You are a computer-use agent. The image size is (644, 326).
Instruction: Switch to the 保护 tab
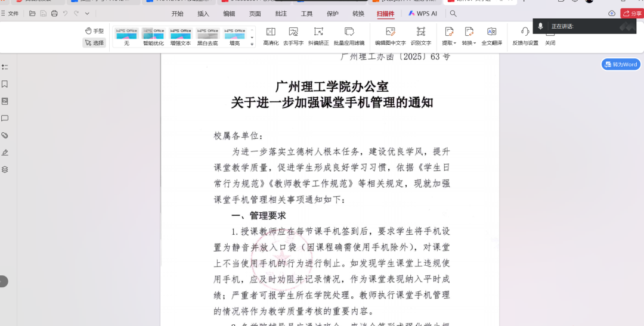[x=333, y=14]
